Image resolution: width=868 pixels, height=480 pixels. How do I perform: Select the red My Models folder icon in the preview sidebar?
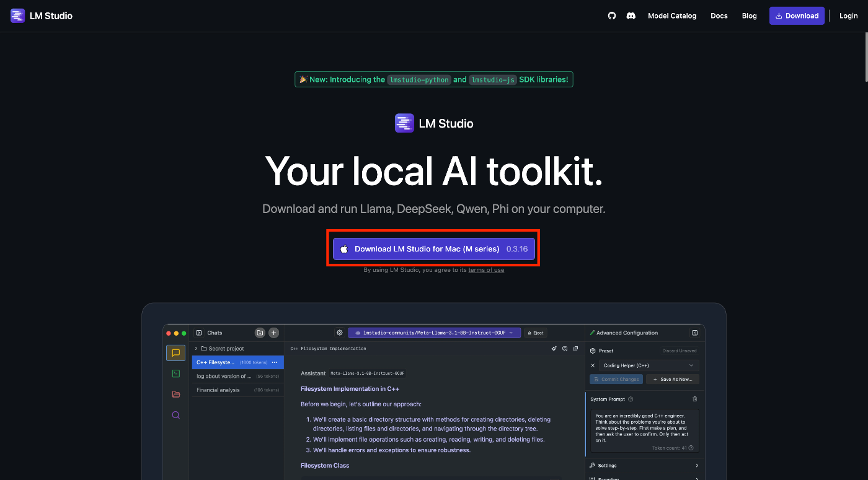(175, 394)
